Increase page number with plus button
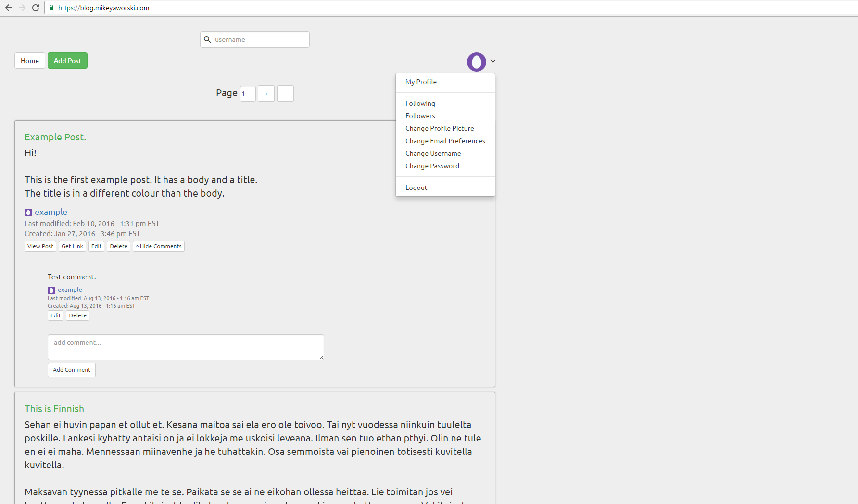The image size is (858, 504). click(266, 94)
